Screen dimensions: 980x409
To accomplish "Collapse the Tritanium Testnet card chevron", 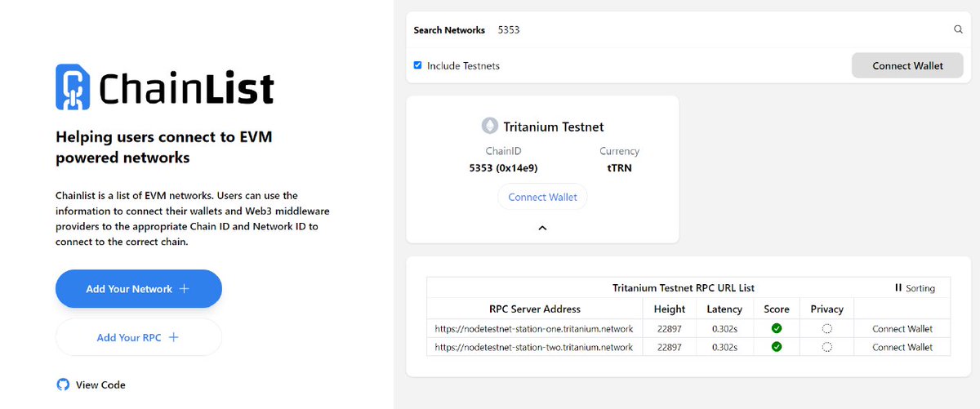I will tap(542, 228).
